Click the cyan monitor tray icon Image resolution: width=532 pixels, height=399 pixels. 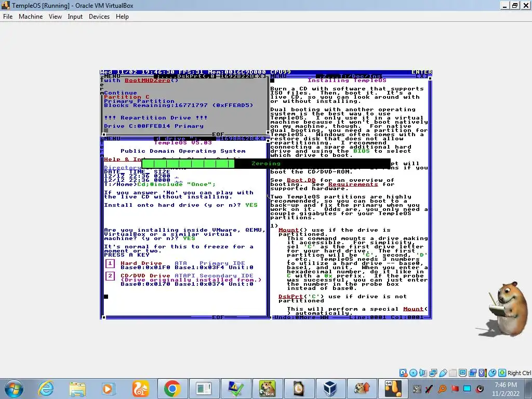(467, 389)
